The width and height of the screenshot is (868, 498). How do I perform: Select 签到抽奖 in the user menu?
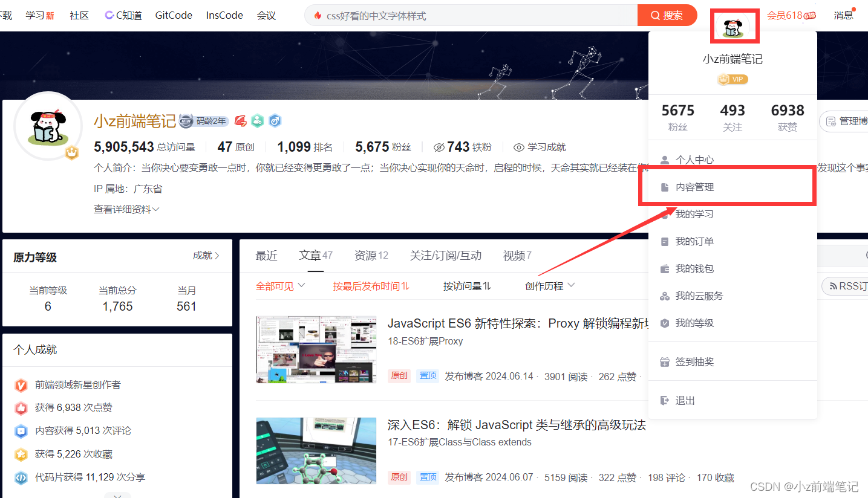tap(733, 362)
